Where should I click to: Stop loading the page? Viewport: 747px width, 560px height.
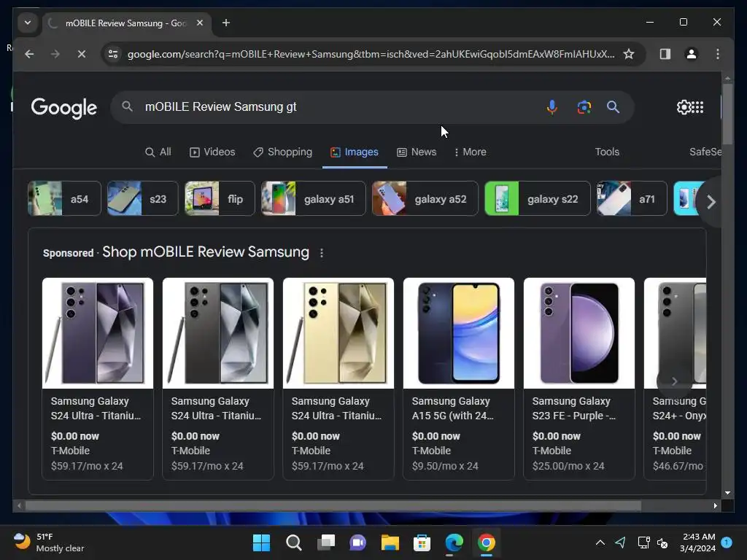click(x=82, y=54)
